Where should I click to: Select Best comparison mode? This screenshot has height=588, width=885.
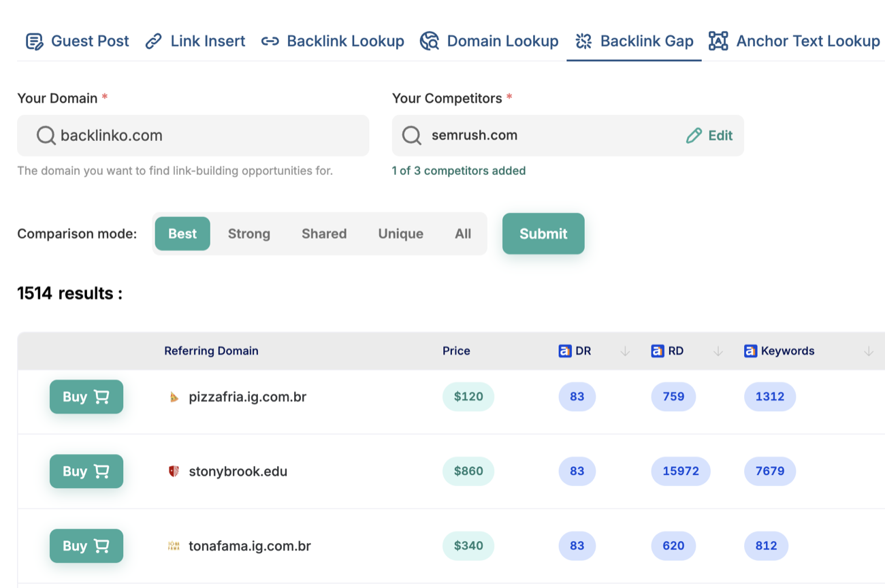pyautogui.click(x=182, y=233)
